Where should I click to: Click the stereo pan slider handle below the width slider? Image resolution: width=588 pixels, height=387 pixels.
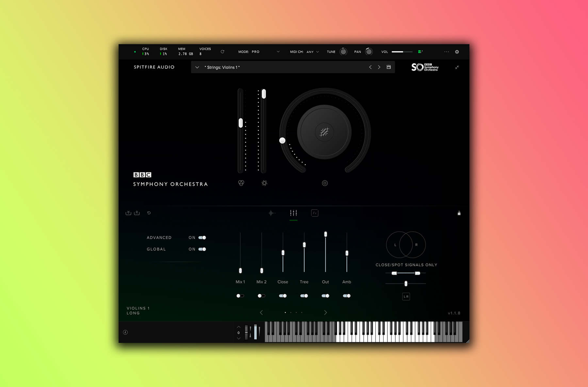[x=406, y=283]
